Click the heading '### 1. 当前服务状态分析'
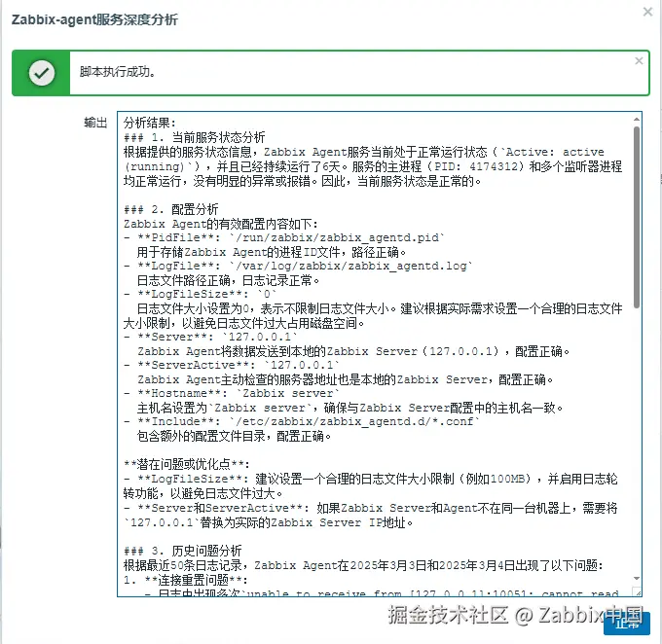Viewport: 662px width, 644px height. pyautogui.click(x=194, y=137)
